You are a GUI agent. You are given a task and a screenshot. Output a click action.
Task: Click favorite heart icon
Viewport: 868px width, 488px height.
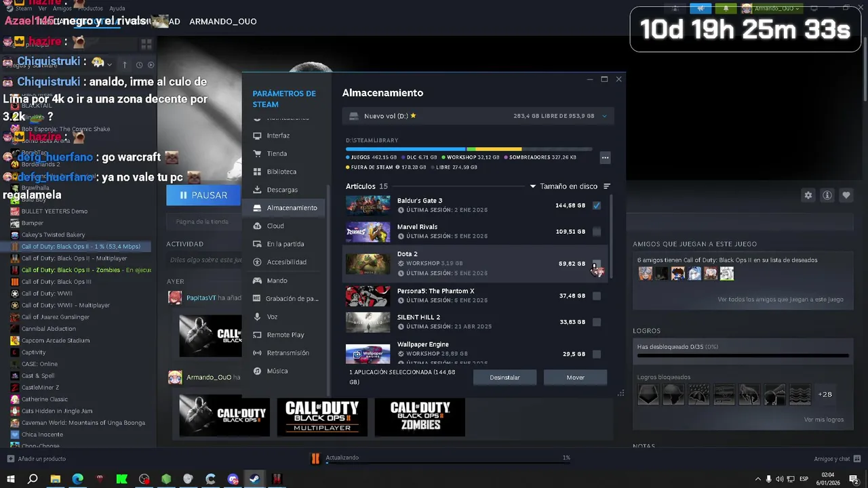(x=846, y=195)
